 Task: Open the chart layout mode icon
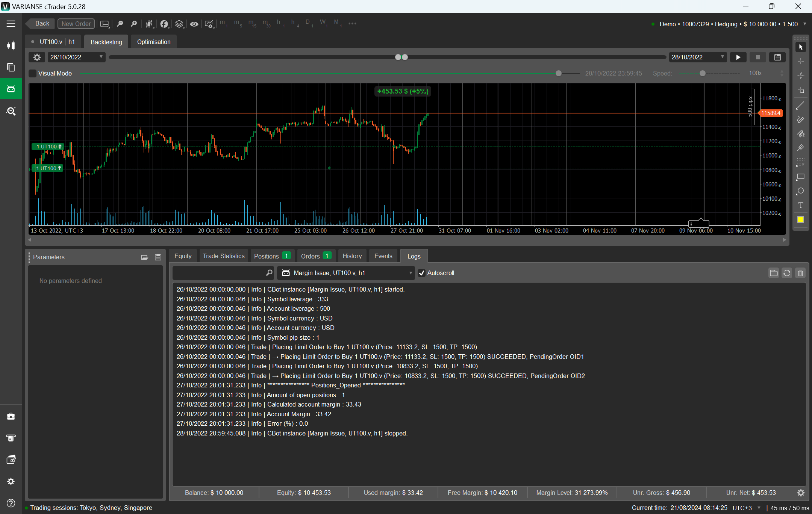[105, 24]
